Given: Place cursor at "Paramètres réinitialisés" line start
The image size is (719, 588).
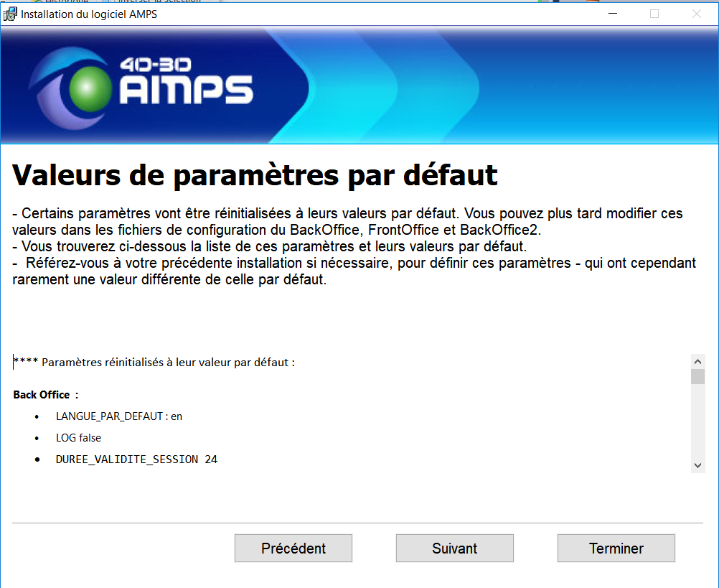Looking at the screenshot, I should point(14,363).
